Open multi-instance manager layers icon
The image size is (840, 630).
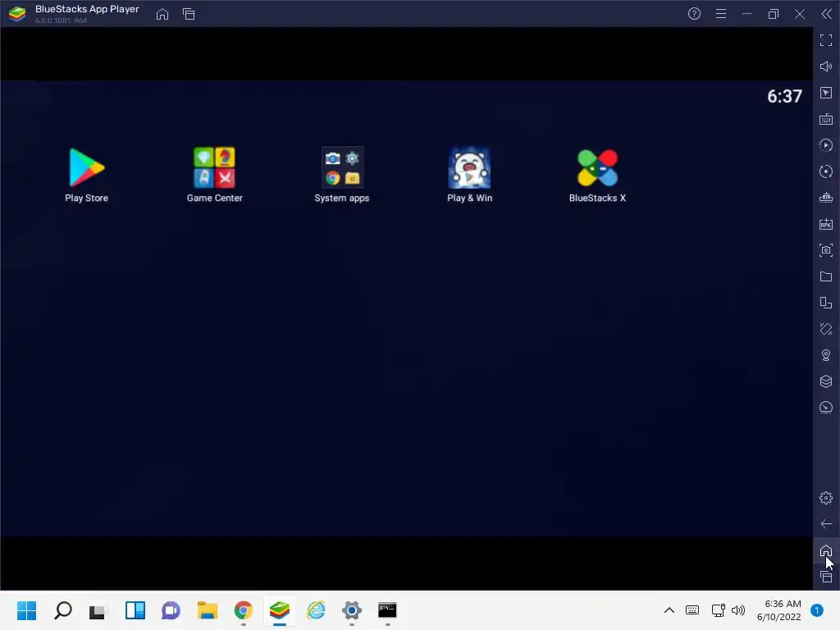[826, 381]
